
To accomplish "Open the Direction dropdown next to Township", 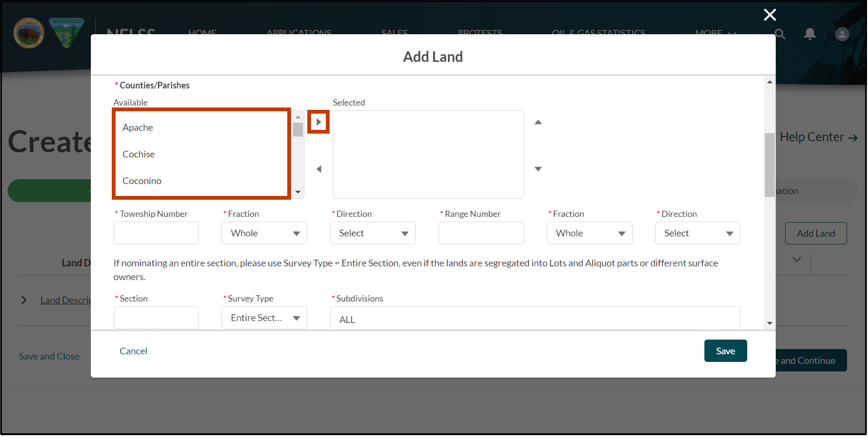I will click(x=372, y=233).
